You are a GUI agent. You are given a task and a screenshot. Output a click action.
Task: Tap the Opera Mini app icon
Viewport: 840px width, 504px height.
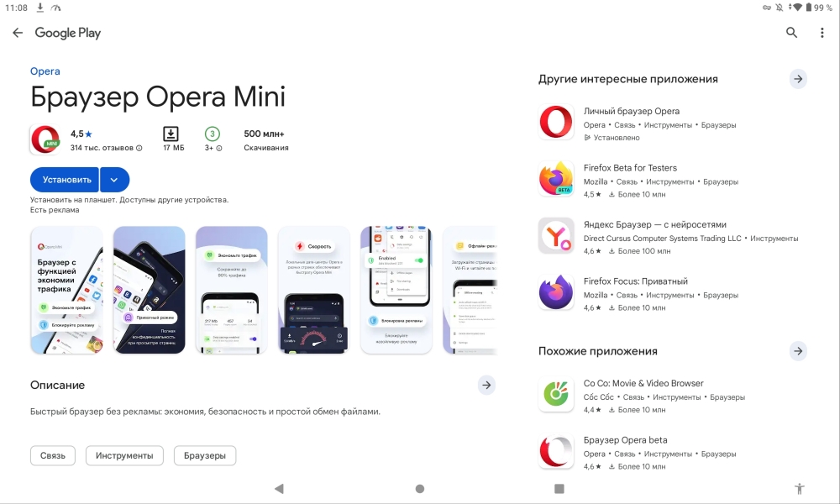[45, 139]
